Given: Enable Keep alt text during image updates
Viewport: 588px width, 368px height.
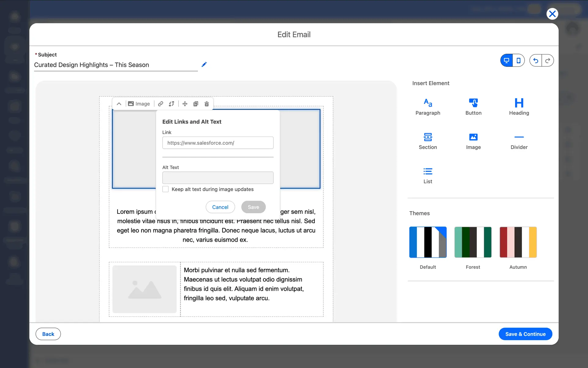Looking at the screenshot, I should coord(166,189).
